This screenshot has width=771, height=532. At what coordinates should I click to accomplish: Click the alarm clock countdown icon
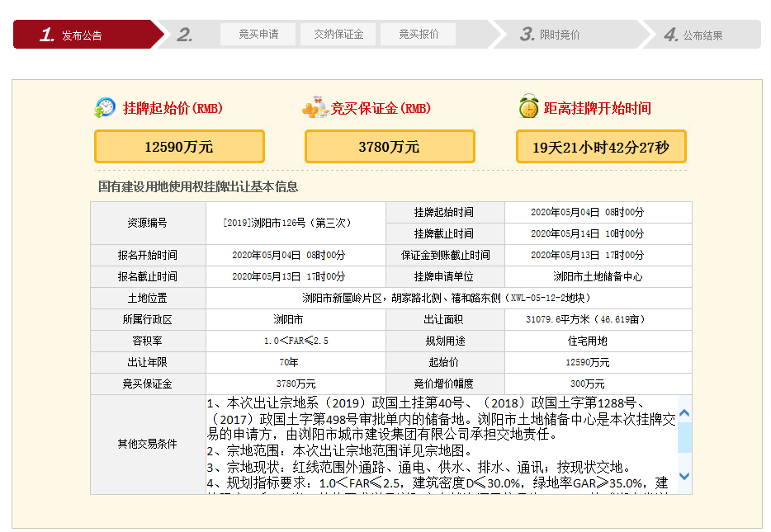(x=528, y=107)
